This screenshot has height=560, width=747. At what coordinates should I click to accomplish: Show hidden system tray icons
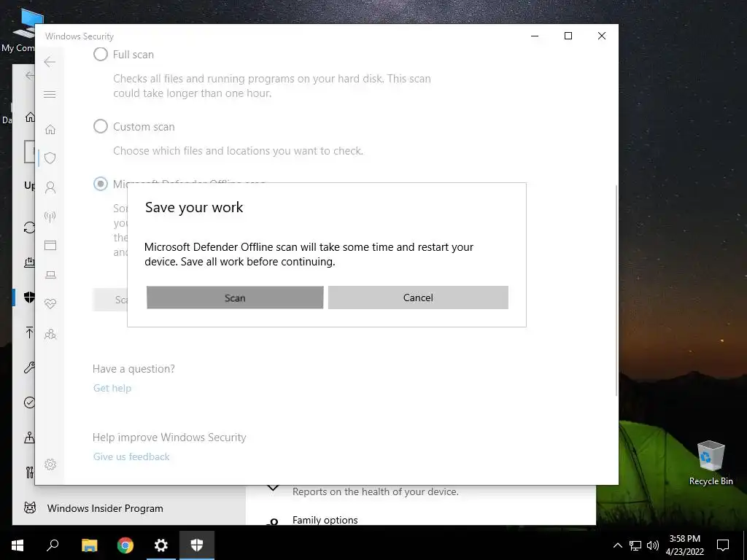617,545
